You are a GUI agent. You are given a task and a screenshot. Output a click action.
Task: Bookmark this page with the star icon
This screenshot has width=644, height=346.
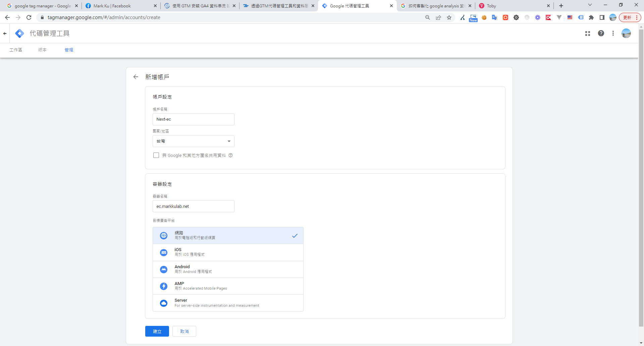point(449,17)
